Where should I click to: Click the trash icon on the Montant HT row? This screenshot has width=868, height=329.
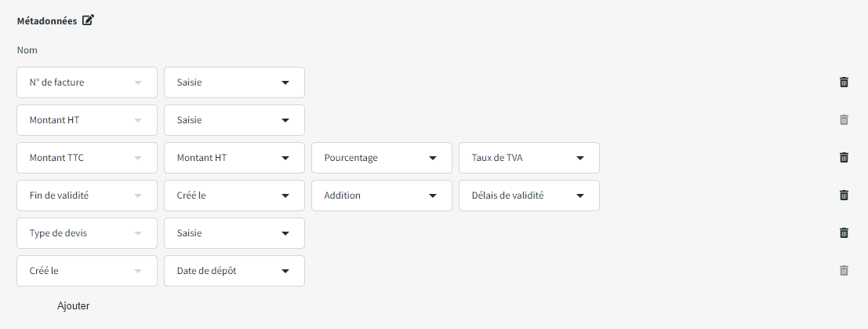point(844,120)
